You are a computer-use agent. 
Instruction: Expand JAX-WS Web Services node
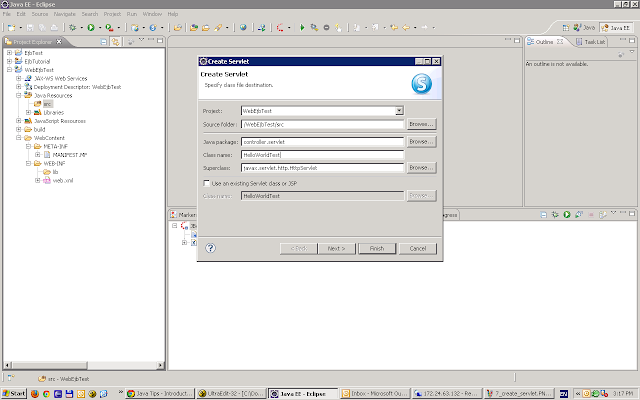(18, 78)
